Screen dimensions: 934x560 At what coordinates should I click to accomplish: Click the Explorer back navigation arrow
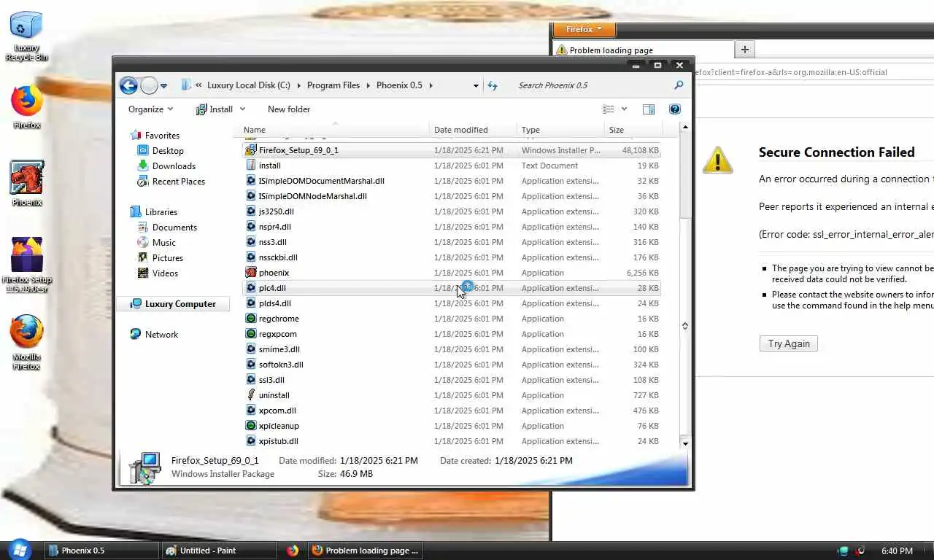click(128, 85)
